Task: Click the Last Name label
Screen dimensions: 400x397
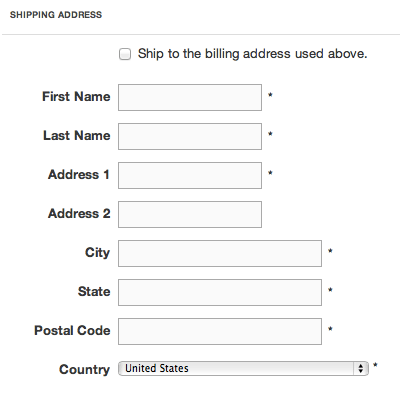Action: click(x=77, y=135)
